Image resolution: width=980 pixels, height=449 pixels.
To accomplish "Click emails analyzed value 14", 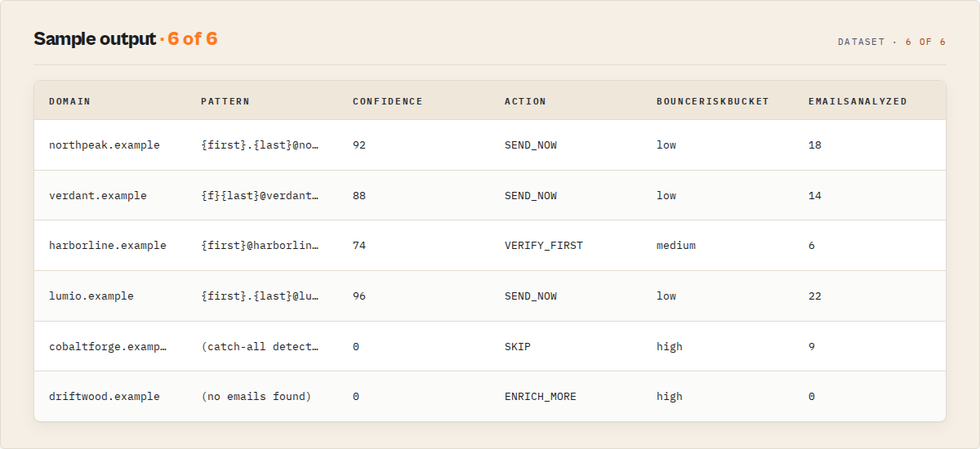I will (x=815, y=196).
